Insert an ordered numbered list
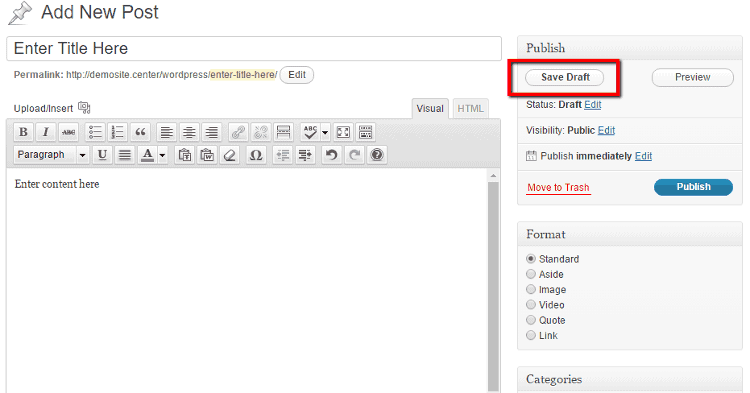This screenshot has height=393, width=750. [x=117, y=132]
